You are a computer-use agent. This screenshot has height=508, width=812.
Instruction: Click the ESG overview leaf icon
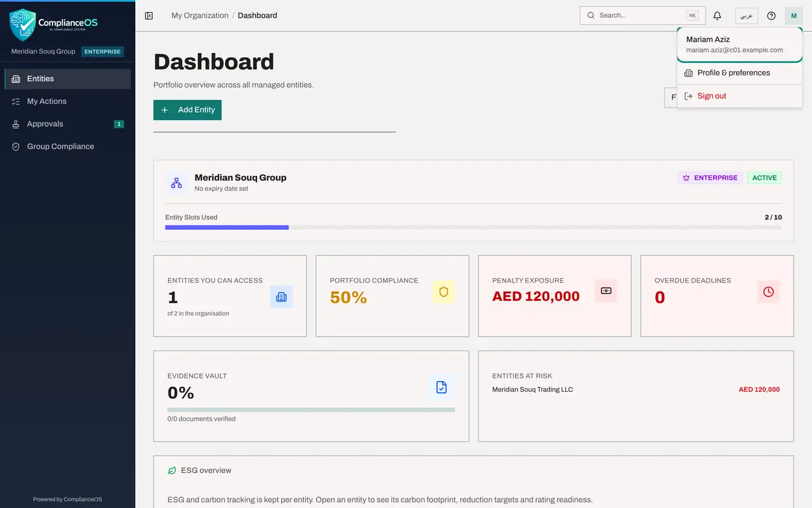(172, 471)
